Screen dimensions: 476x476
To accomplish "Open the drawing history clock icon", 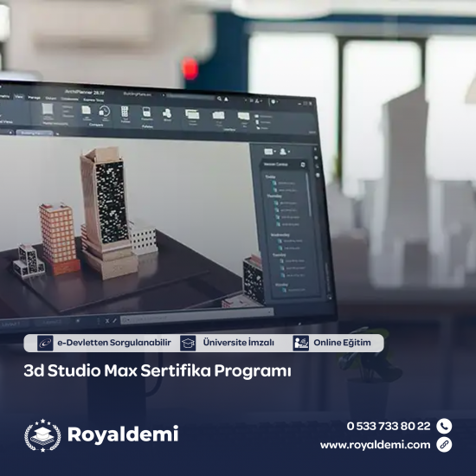I will (105, 112).
